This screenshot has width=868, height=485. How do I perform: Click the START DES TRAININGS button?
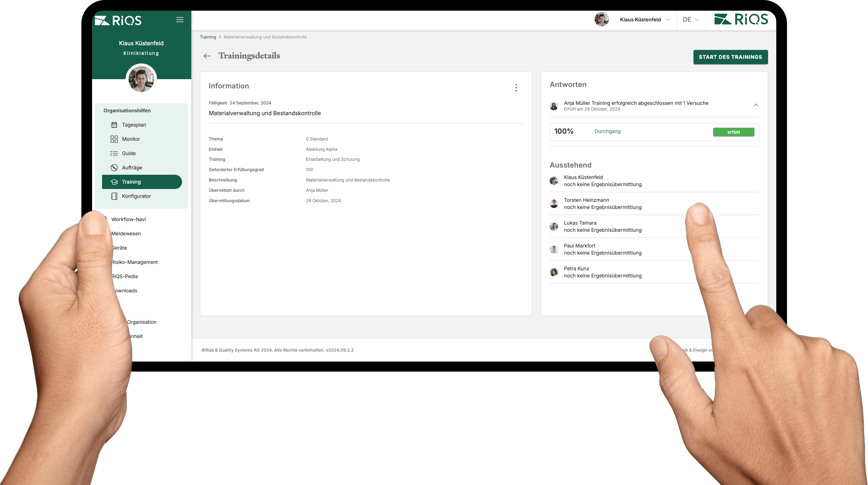[730, 57]
